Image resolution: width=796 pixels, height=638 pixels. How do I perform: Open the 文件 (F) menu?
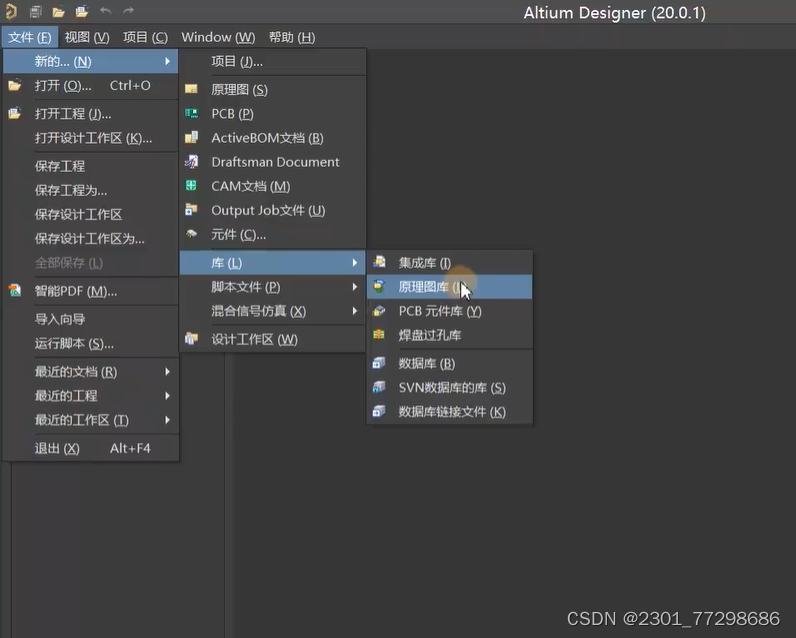tap(30, 37)
